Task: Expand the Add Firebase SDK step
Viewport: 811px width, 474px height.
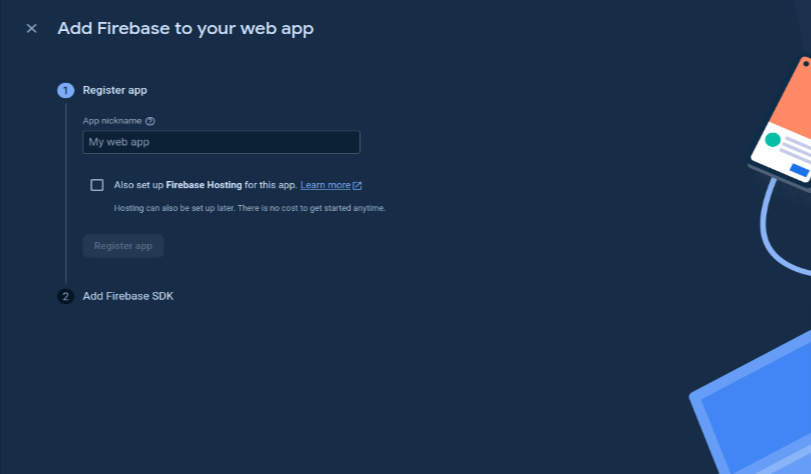Action: click(128, 296)
